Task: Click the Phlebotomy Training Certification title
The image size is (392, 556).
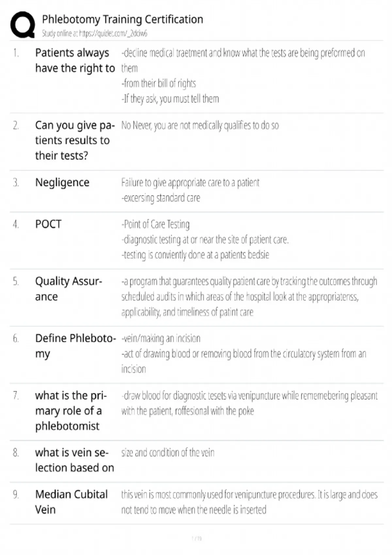Action: point(122,20)
